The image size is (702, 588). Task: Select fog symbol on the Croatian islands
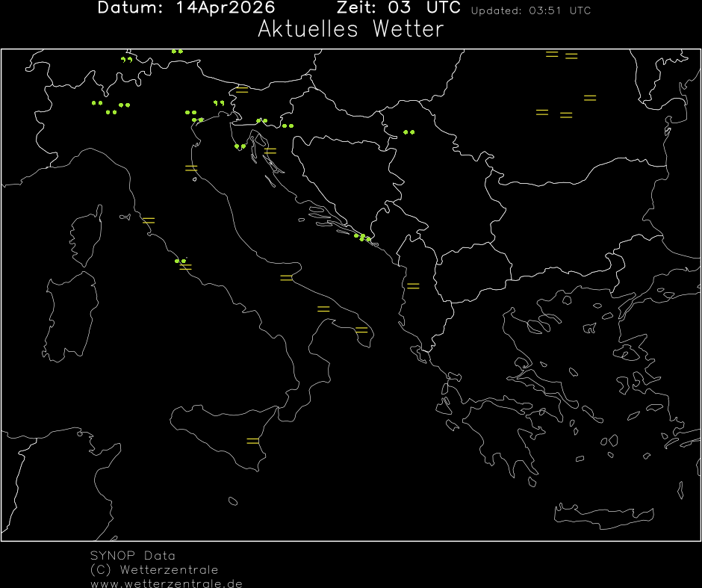click(x=270, y=151)
